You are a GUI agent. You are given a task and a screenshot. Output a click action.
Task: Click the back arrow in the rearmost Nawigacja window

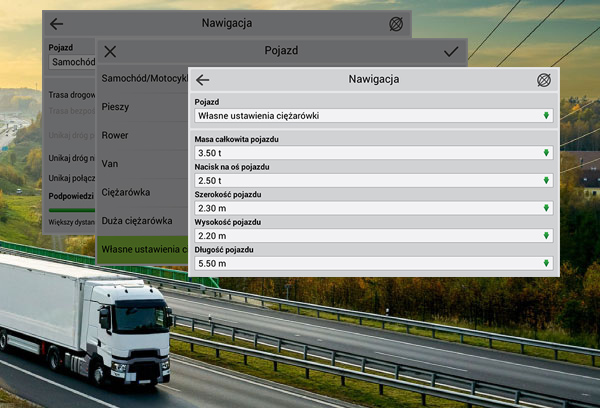(56, 24)
